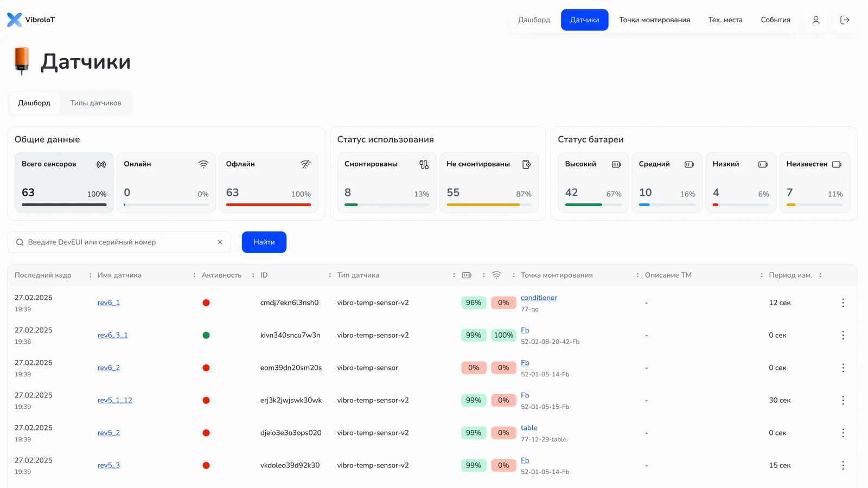Open column options for Имя датчика
This screenshot has width=868, height=488.
194,275
